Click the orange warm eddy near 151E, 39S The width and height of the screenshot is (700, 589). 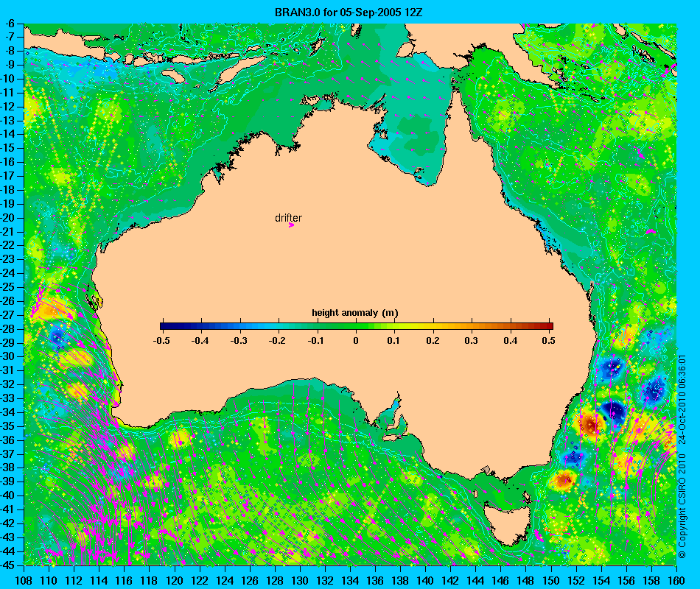[x=564, y=480]
